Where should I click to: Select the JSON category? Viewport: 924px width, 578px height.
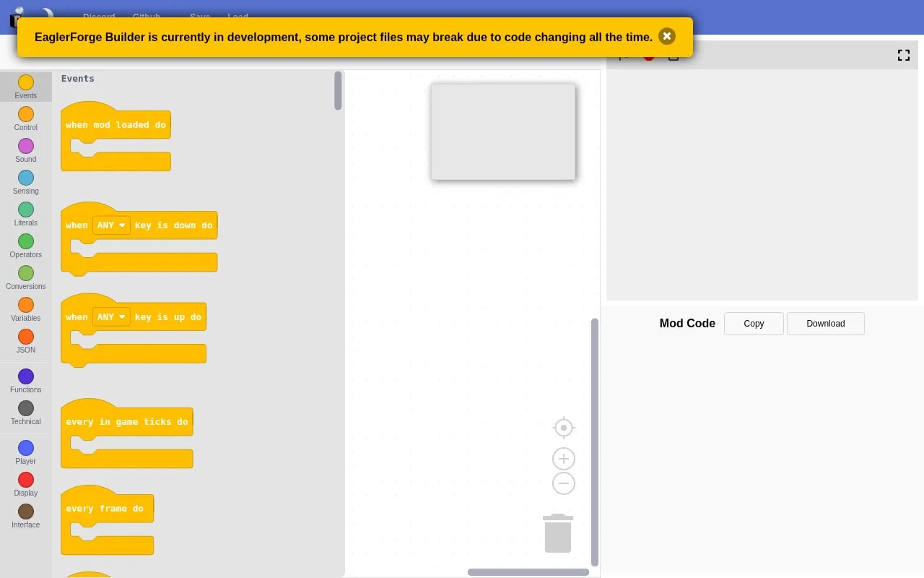[x=26, y=341]
